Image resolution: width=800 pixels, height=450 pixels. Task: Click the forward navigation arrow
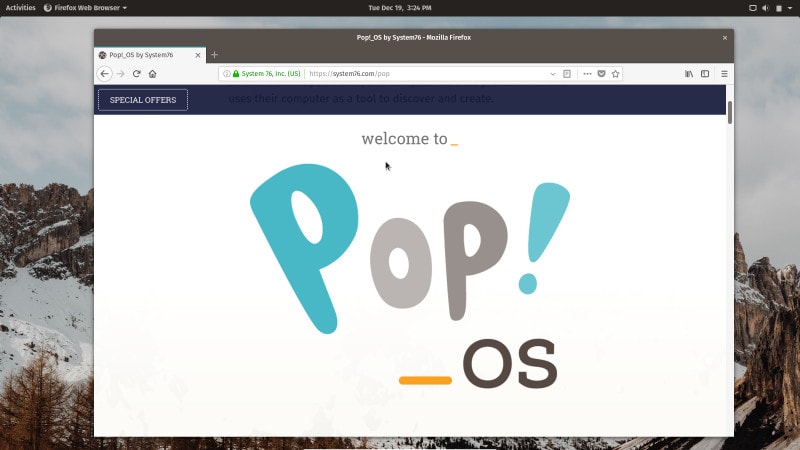click(120, 74)
